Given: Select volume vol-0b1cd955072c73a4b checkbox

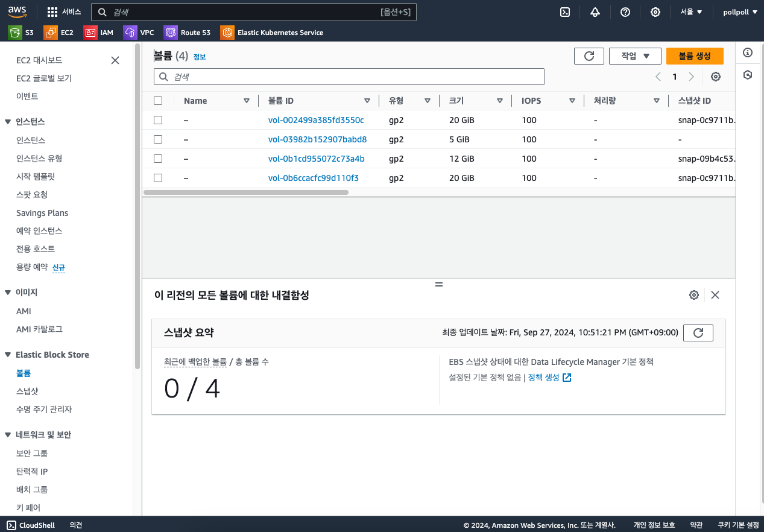Looking at the screenshot, I should pos(158,159).
